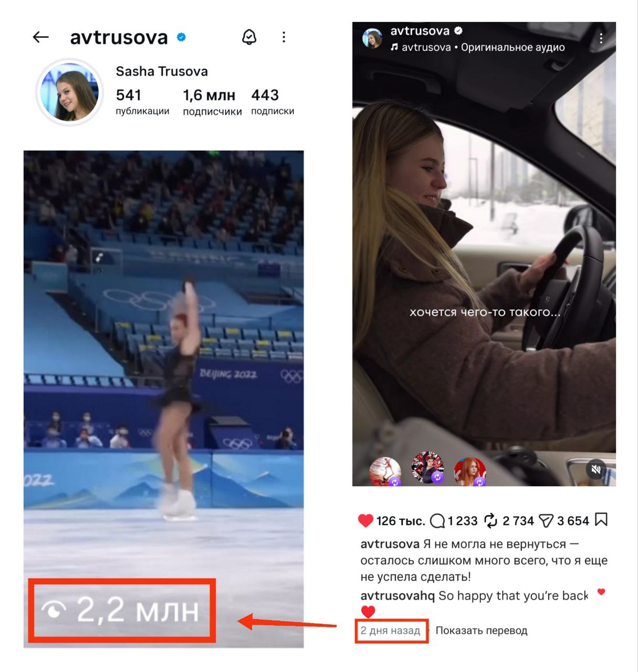Open the 443 подписки list
This screenshot has width=638, height=672.
(273, 102)
